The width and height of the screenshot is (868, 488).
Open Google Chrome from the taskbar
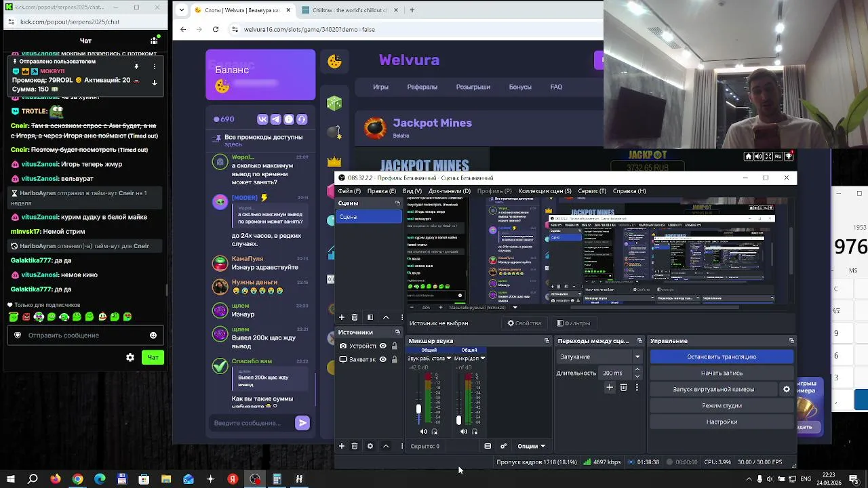[77, 479]
